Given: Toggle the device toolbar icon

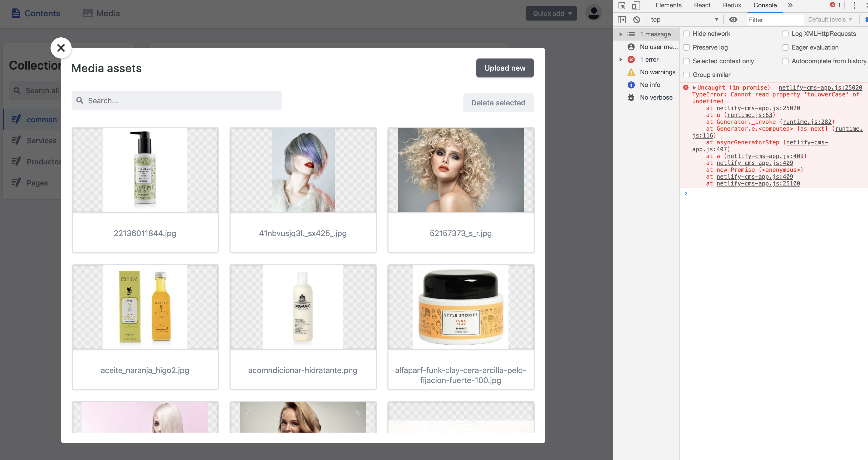Looking at the screenshot, I should pyautogui.click(x=636, y=6).
